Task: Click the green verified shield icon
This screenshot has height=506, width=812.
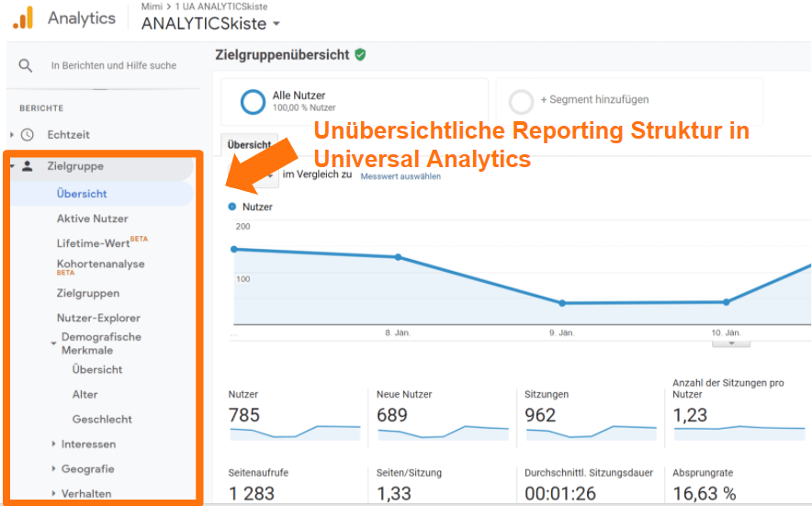Action: click(360, 54)
